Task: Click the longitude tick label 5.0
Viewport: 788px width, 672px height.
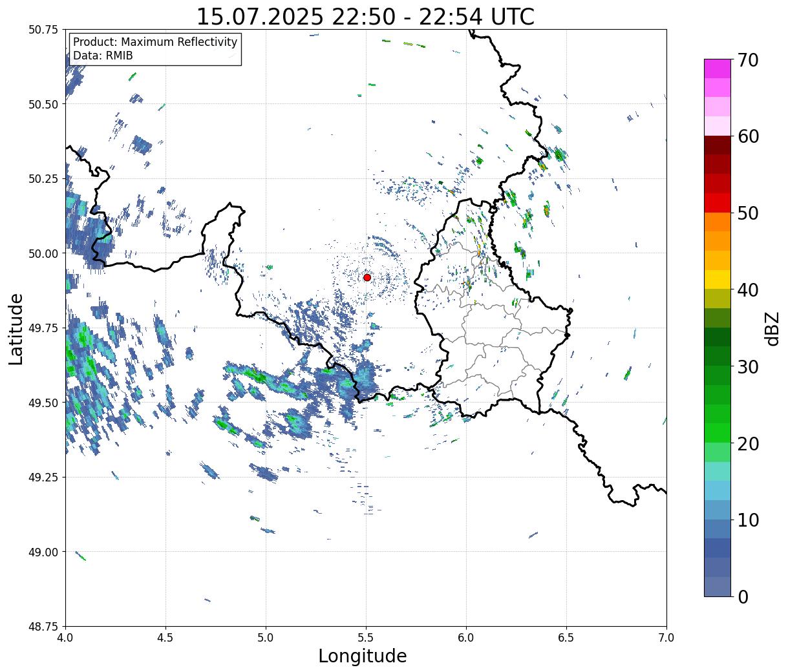Action: 266,638
